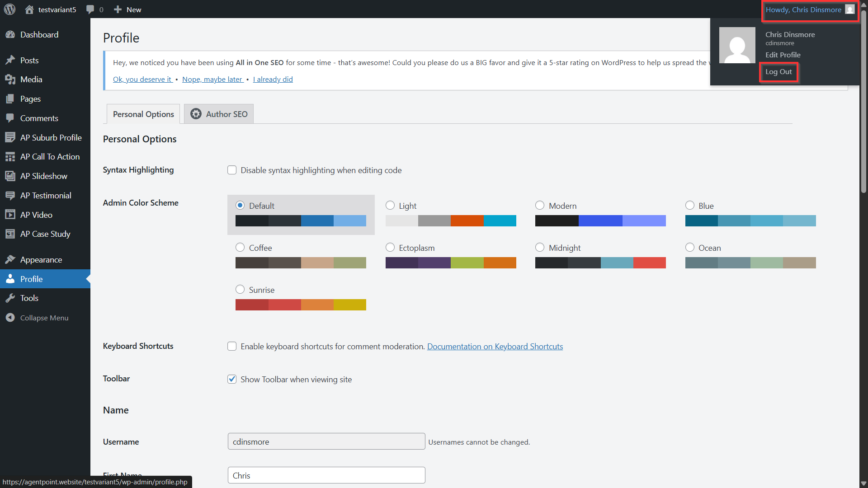Click the Sunrise color scheme swatch strip
Screen dimensions: 868x488
301,305
